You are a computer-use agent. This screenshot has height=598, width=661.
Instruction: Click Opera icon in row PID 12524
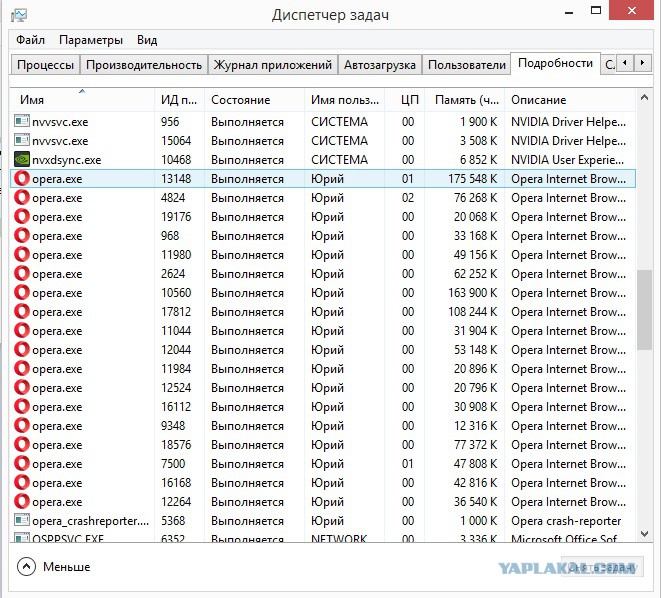(22, 387)
